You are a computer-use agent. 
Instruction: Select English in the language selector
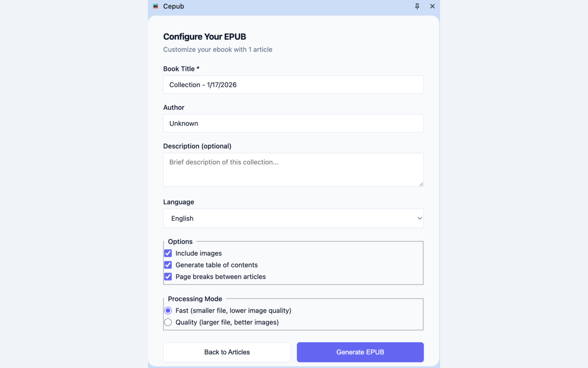(x=293, y=218)
